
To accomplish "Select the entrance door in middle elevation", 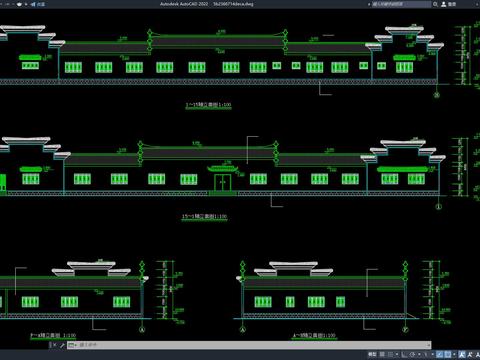I will pos(222,182).
